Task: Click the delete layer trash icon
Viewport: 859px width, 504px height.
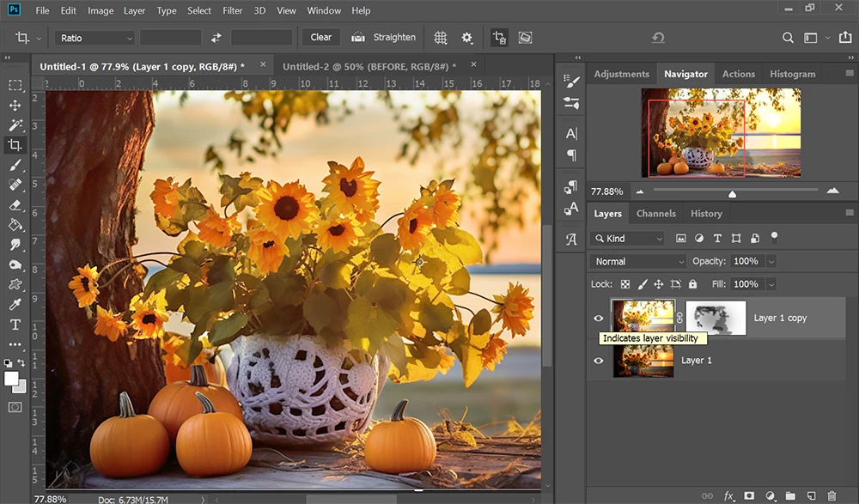Action: tap(832, 495)
